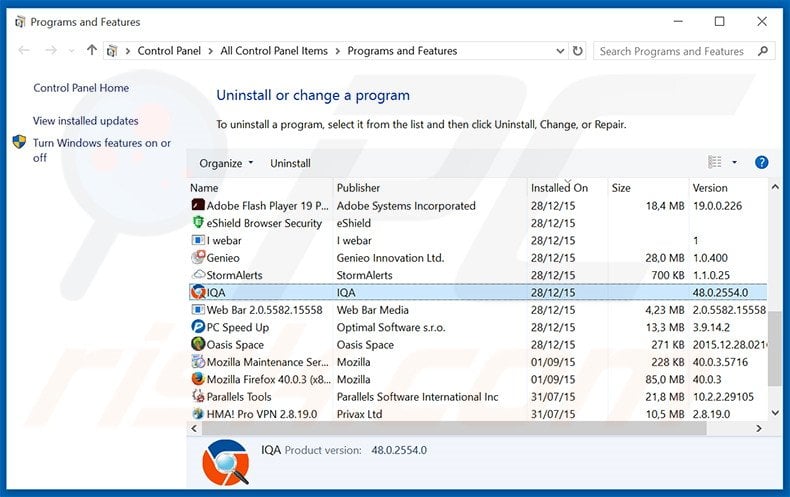790x497 pixels.
Task: Click the search magnifier icon
Action: coord(763,51)
